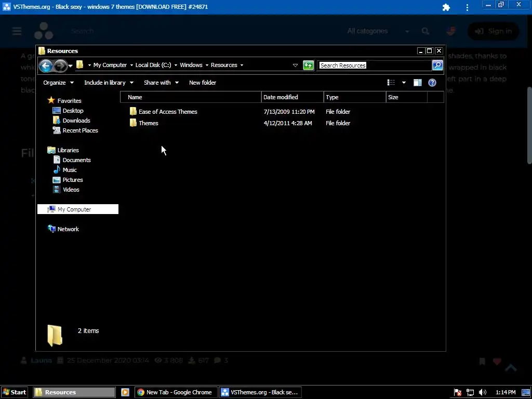Screen dimensions: 532x399
Task: Click the folder icon in address bar
Action: [x=79, y=64]
